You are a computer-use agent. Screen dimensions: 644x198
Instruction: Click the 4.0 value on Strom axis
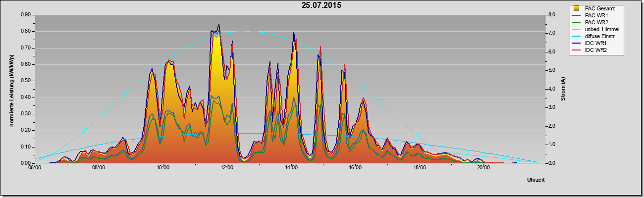click(552, 89)
